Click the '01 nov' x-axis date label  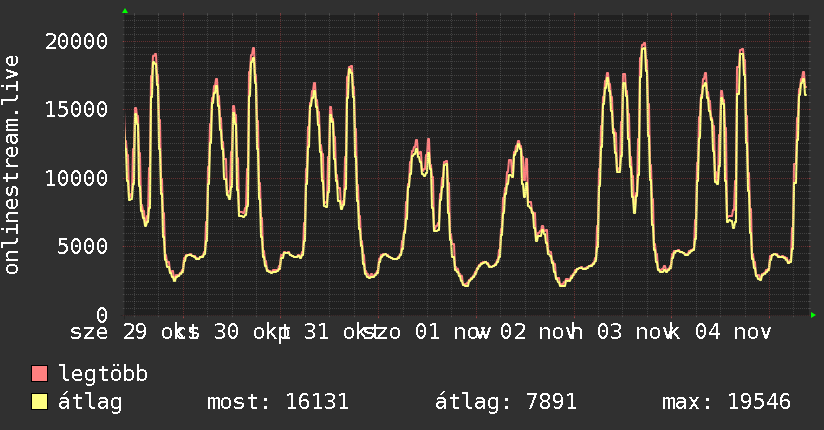coord(452,332)
